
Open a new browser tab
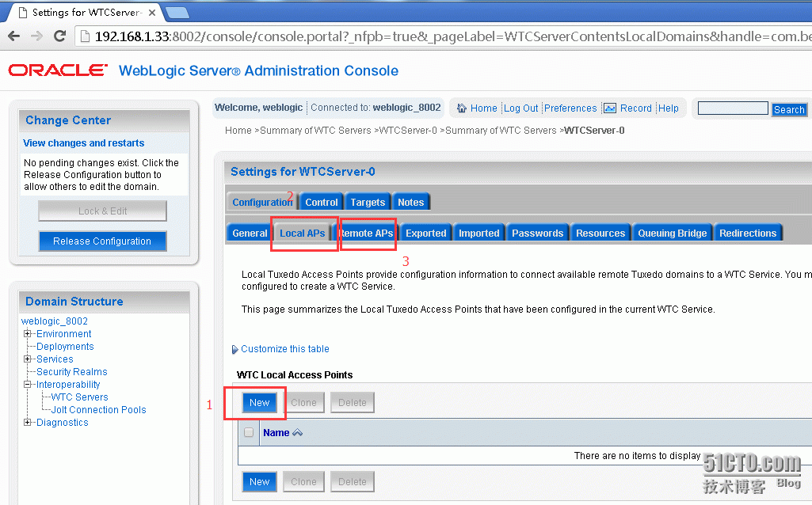click(177, 13)
